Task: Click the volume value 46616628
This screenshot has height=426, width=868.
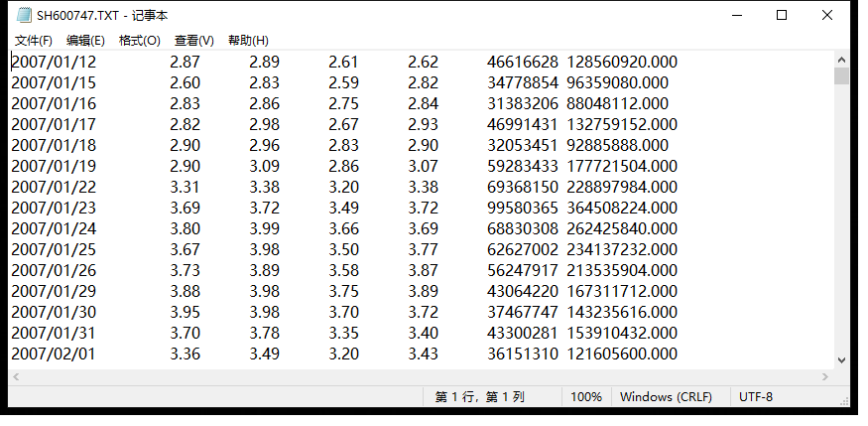Action: click(523, 62)
